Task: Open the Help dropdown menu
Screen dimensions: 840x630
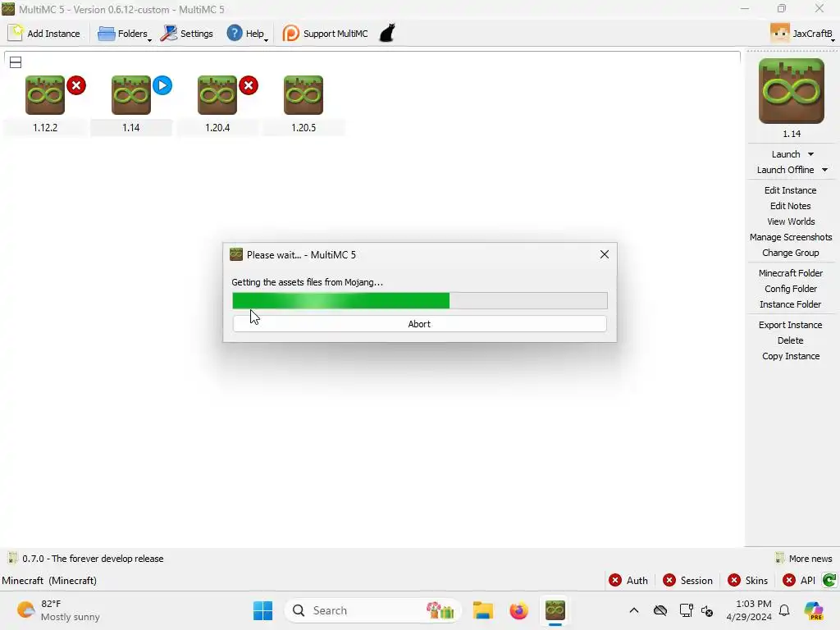Action: (247, 33)
